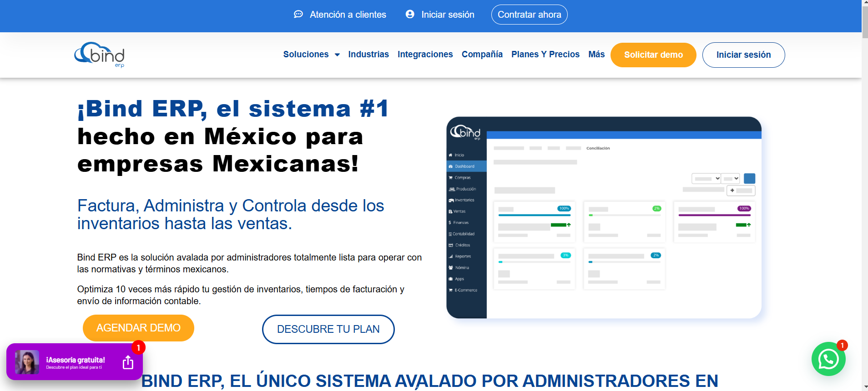Click the Más navigation item
Viewport: 868px width, 391px height.
[596, 55]
